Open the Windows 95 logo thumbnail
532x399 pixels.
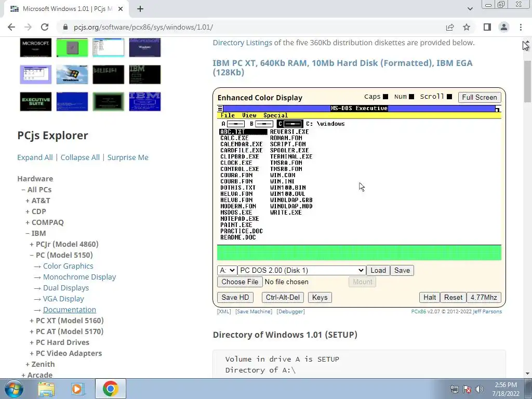coord(72,74)
